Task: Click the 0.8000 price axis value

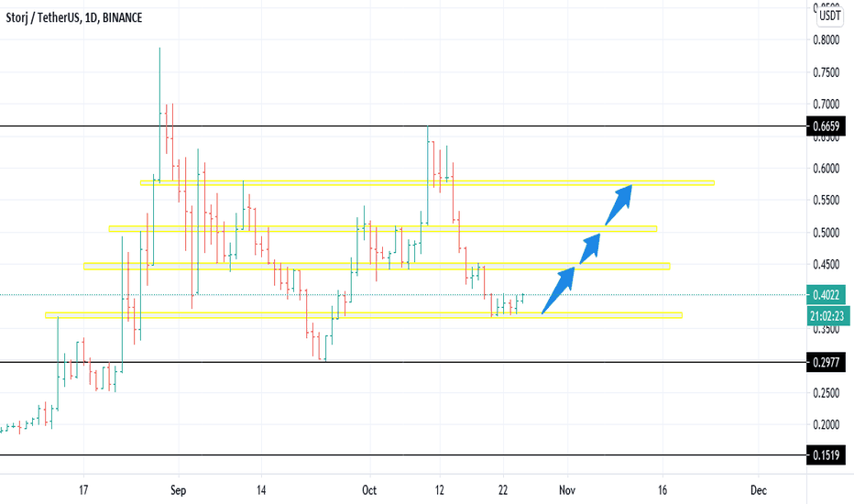Action: click(x=827, y=39)
